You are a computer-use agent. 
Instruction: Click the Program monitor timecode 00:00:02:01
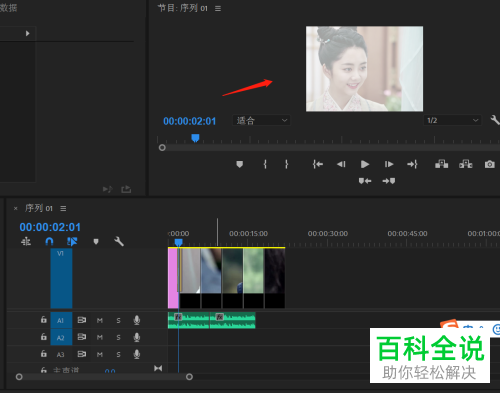click(x=189, y=121)
